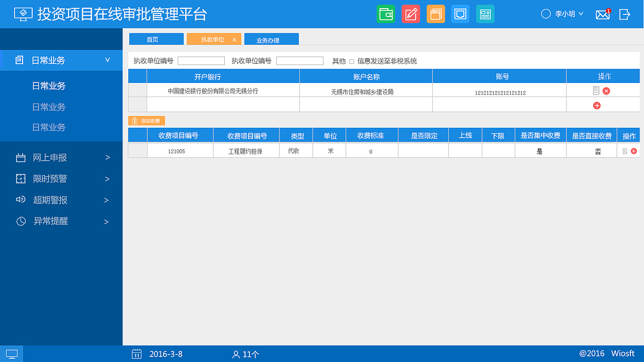Select the first highlighted 日常业务 submenu item
The width and height of the screenshot is (644, 362).
(49, 86)
